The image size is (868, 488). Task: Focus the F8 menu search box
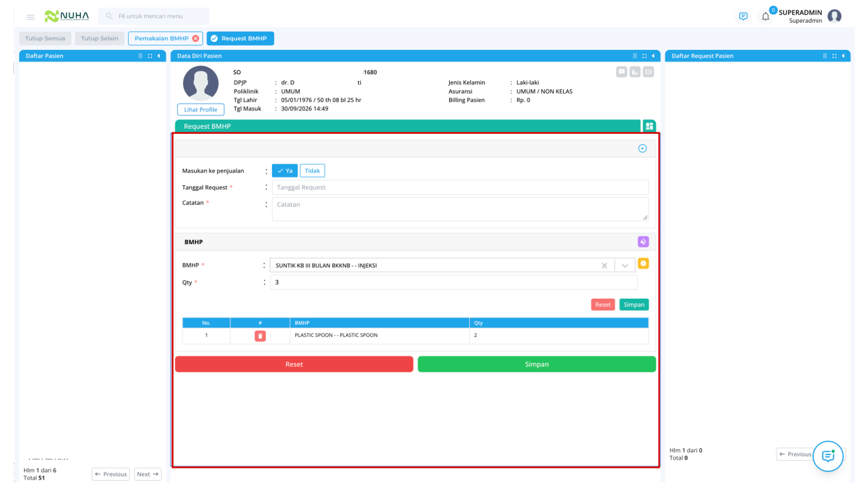point(154,16)
